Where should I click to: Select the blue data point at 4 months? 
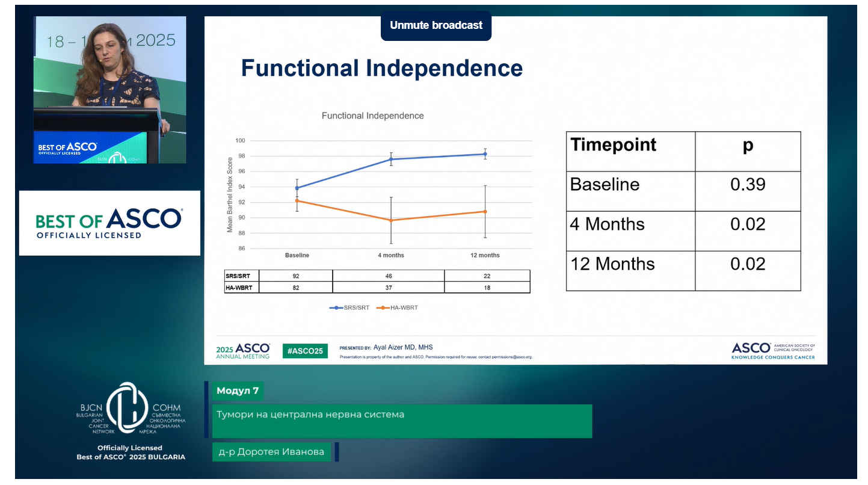tap(391, 159)
